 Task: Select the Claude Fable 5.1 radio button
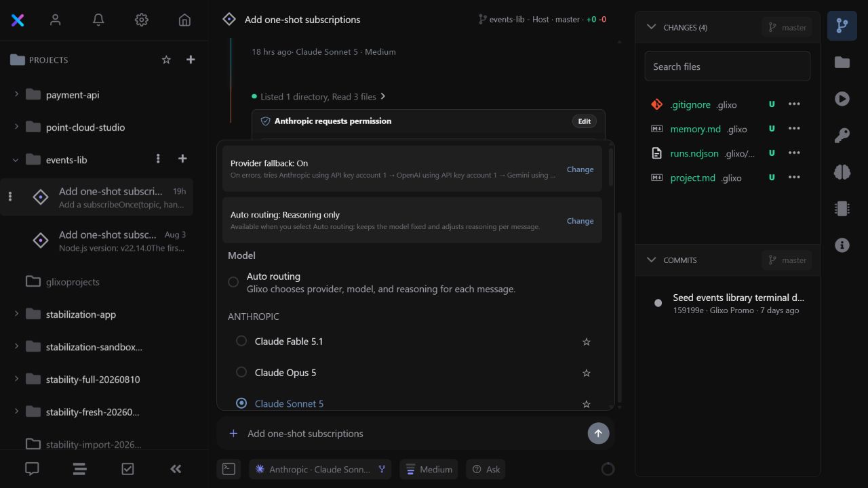pyautogui.click(x=241, y=341)
